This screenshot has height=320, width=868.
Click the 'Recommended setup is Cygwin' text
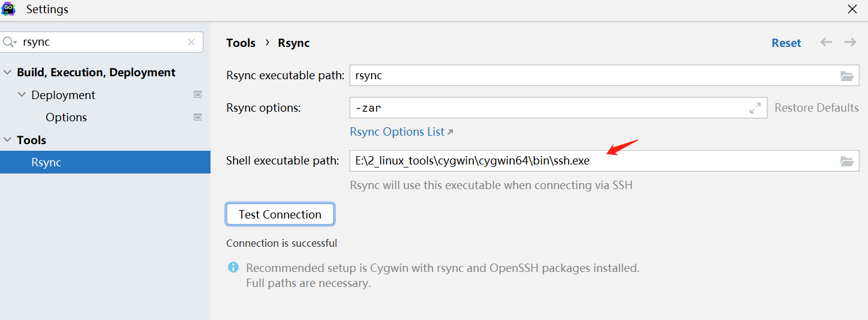coord(443,268)
